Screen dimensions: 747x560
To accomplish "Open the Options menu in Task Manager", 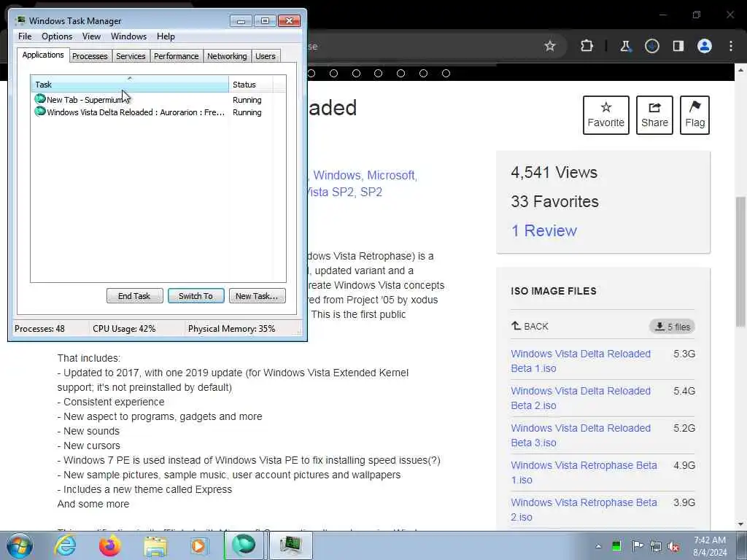I will click(57, 36).
